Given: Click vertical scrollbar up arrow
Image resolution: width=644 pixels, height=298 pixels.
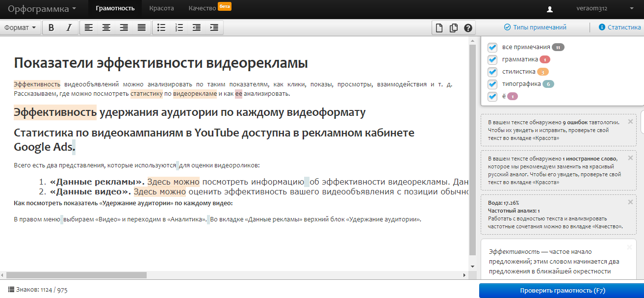Looking at the screenshot, I should (x=473, y=41).
